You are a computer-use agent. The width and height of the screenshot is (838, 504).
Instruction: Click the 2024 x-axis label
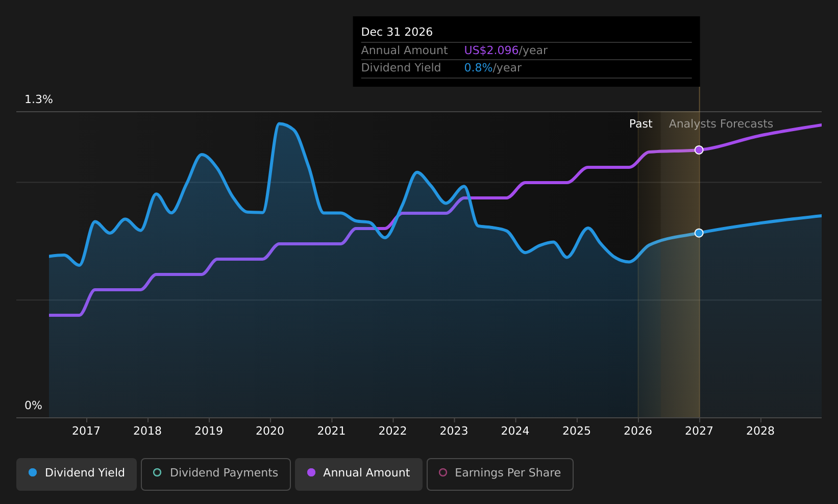pyautogui.click(x=515, y=431)
